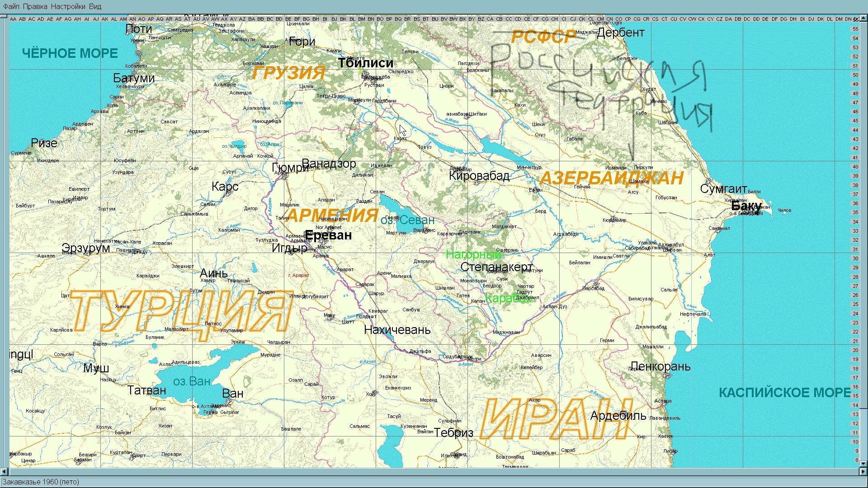Click the оз. Севан lake label

point(407,221)
